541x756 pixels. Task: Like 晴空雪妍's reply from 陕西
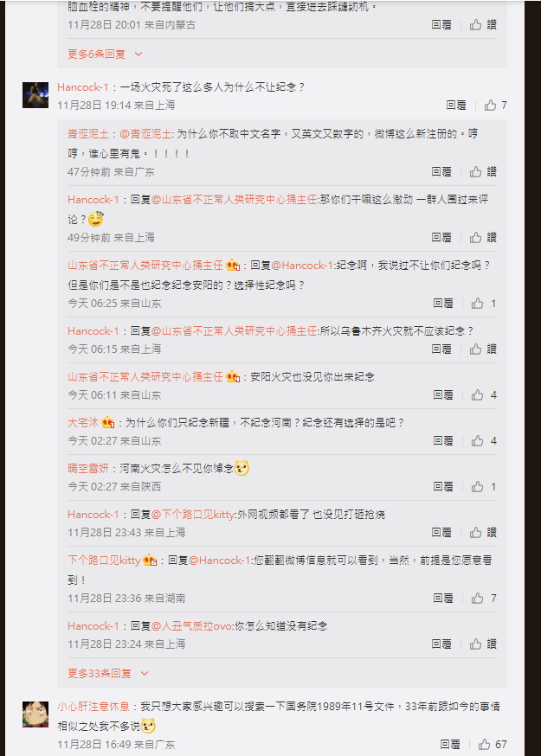click(x=477, y=486)
